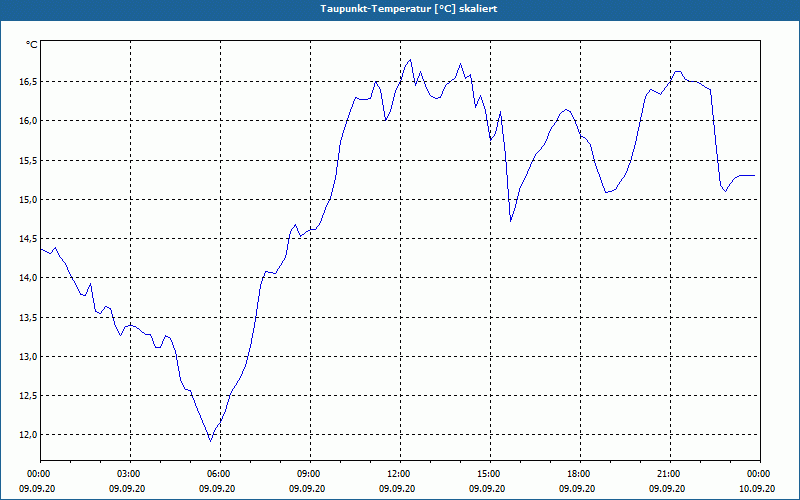
Task: Click the 03:00 time axis label
Action: 130,474
